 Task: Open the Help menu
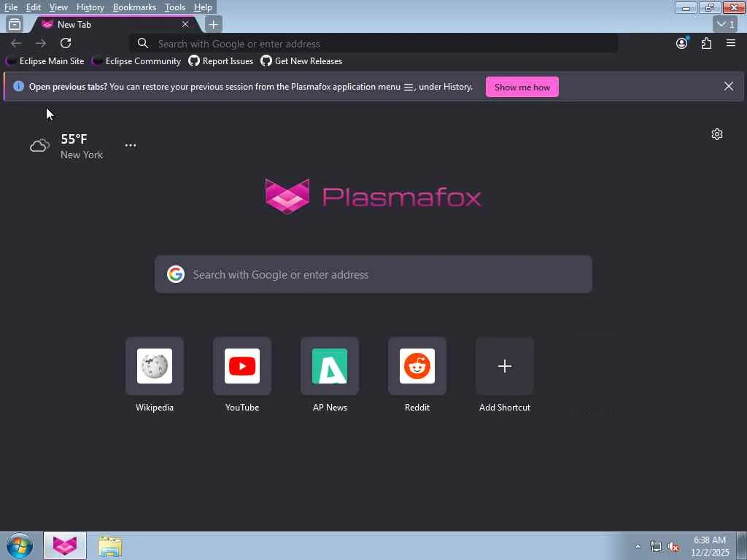pos(203,7)
